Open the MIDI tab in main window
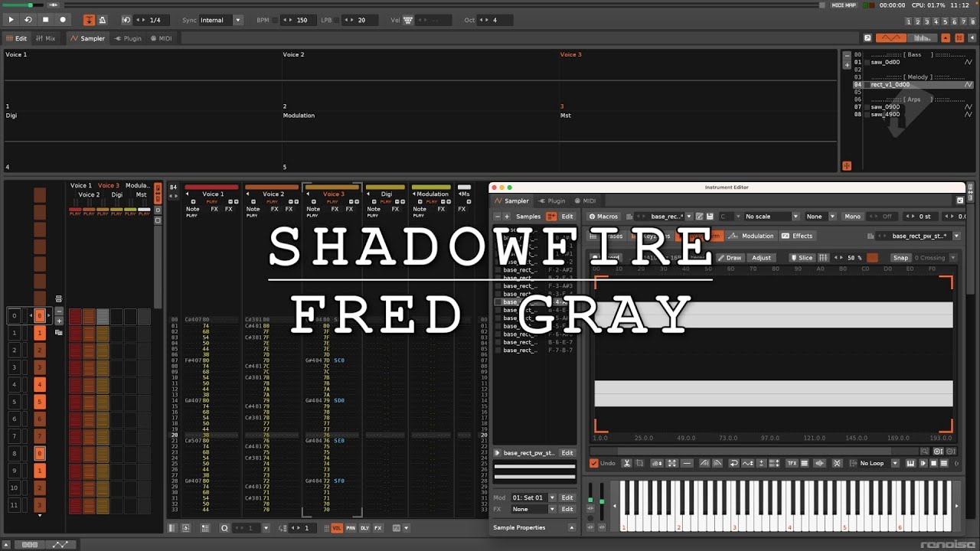Image resolution: width=980 pixels, height=551 pixels. (162, 38)
